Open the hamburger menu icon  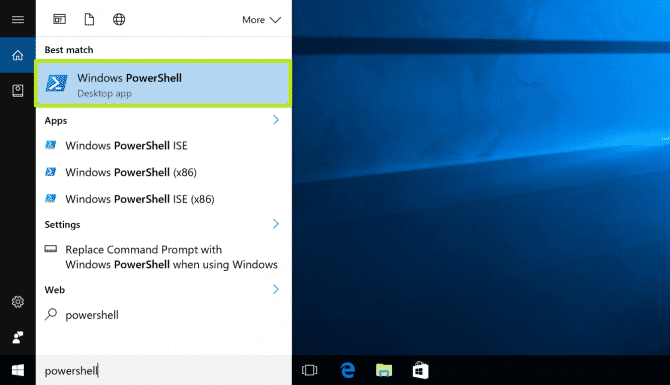[18, 20]
